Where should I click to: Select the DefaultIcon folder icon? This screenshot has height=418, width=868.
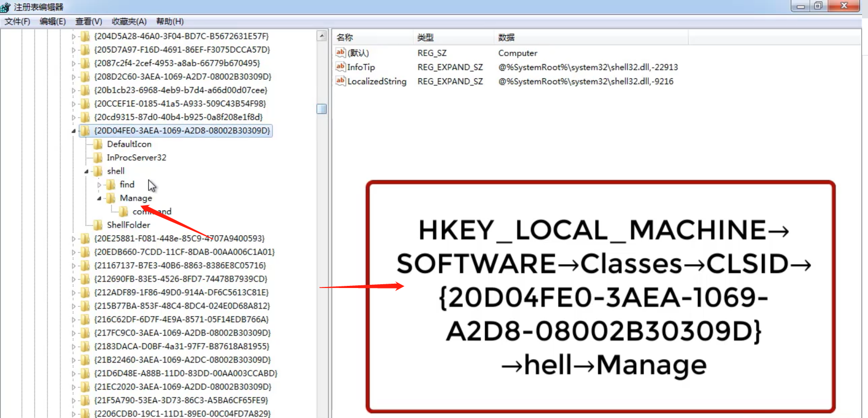tap(98, 144)
